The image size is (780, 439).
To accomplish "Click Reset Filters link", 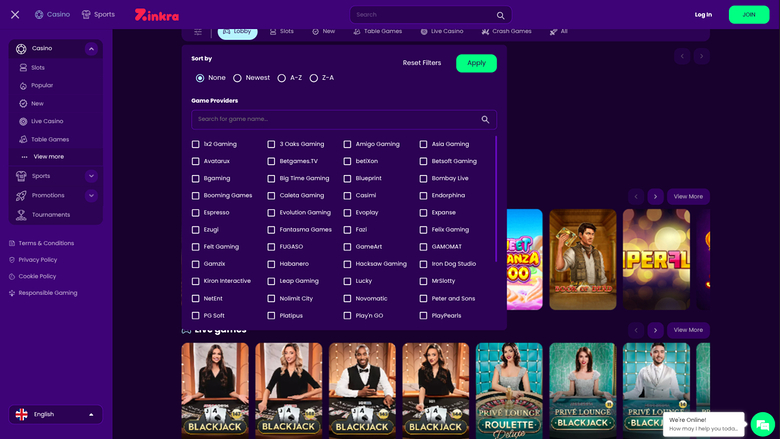I will 421,63.
